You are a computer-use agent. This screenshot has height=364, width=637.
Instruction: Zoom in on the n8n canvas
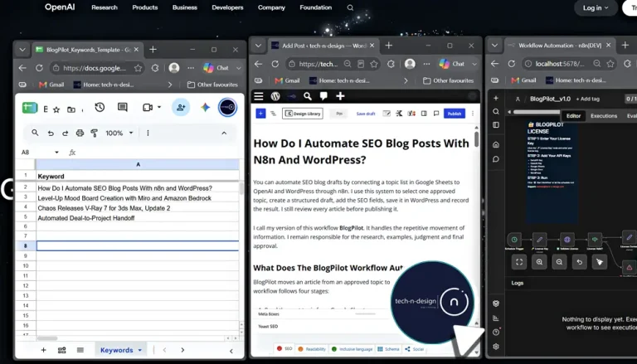[x=539, y=262]
